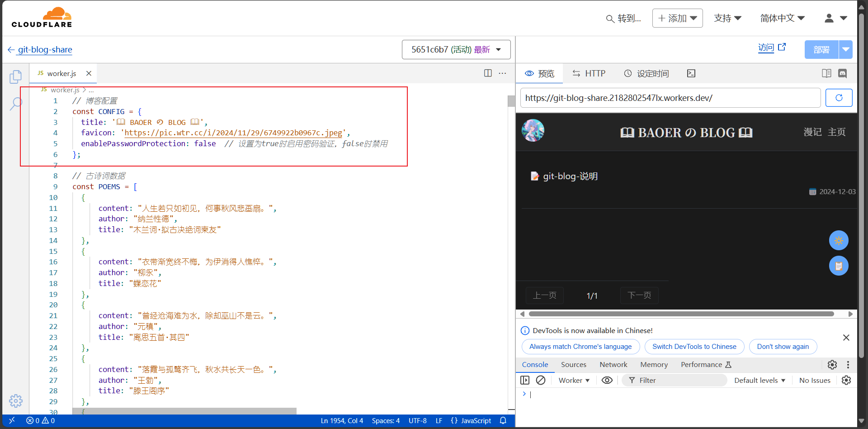Open the Manage gear icon in editor sidebar

click(x=16, y=400)
